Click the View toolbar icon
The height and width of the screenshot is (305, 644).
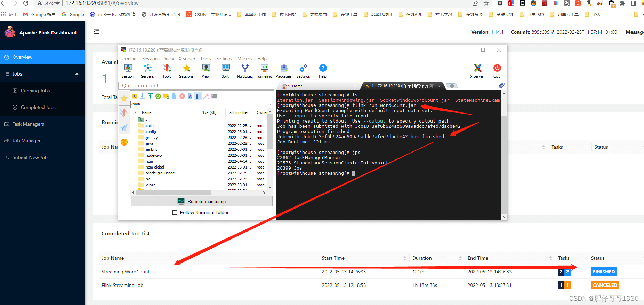(206, 71)
